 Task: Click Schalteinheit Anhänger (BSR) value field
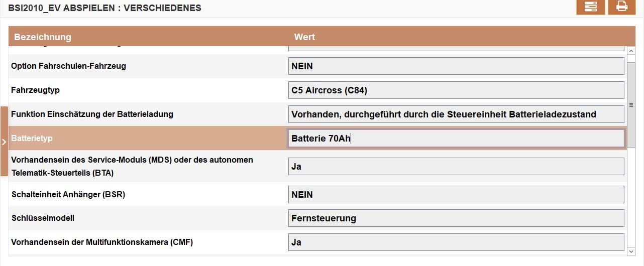click(456, 194)
